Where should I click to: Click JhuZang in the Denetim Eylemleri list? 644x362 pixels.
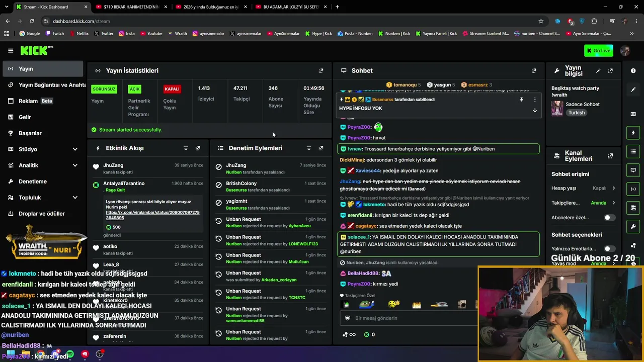(236, 165)
